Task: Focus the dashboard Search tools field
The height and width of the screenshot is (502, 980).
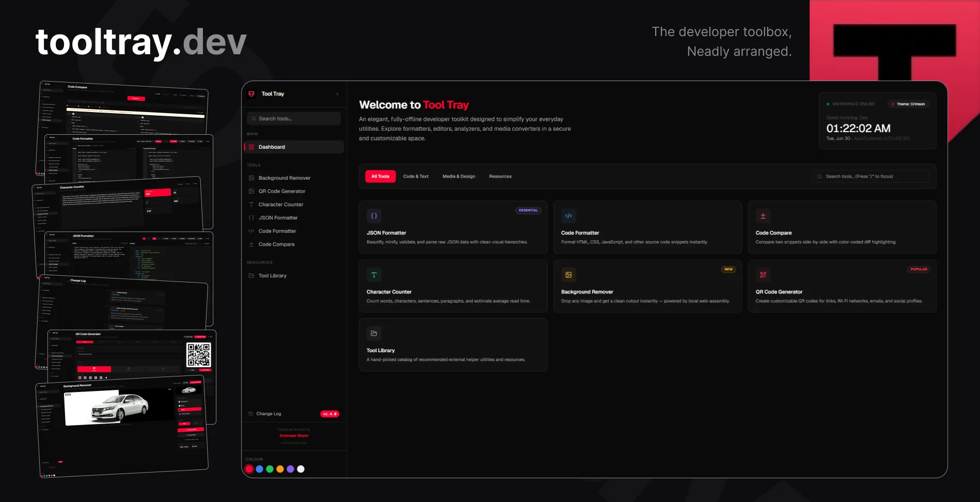Action: 871,177
